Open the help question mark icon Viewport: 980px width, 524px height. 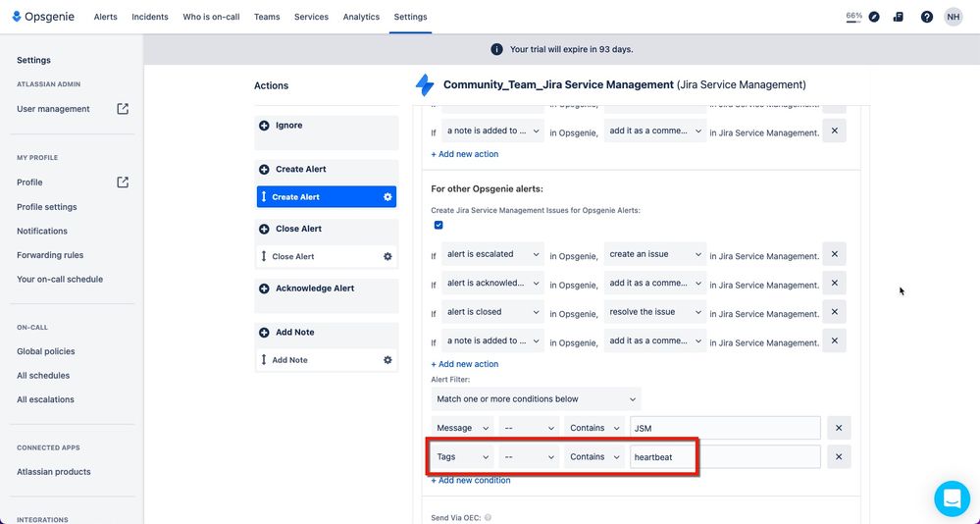tap(927, 17)
